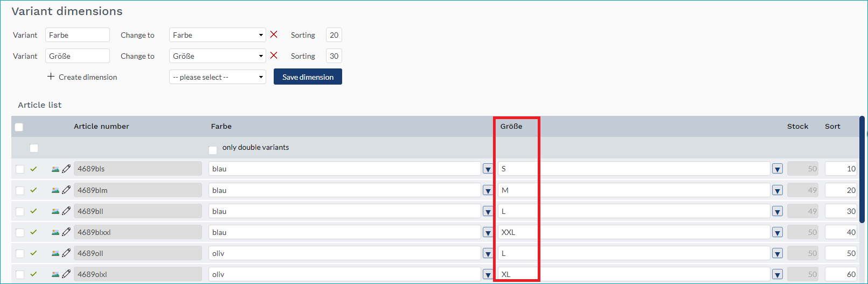The width and height of the screenshot is (868, 284).
Task: Click the Größe value field containing XXL
Action: 634,232
